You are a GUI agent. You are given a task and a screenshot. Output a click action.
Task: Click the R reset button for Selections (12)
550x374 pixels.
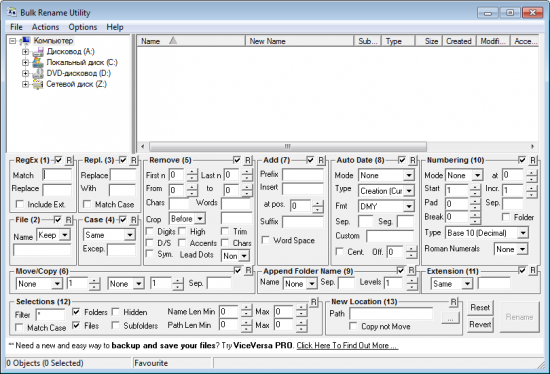pyautogui.click(x=314, y=302)
